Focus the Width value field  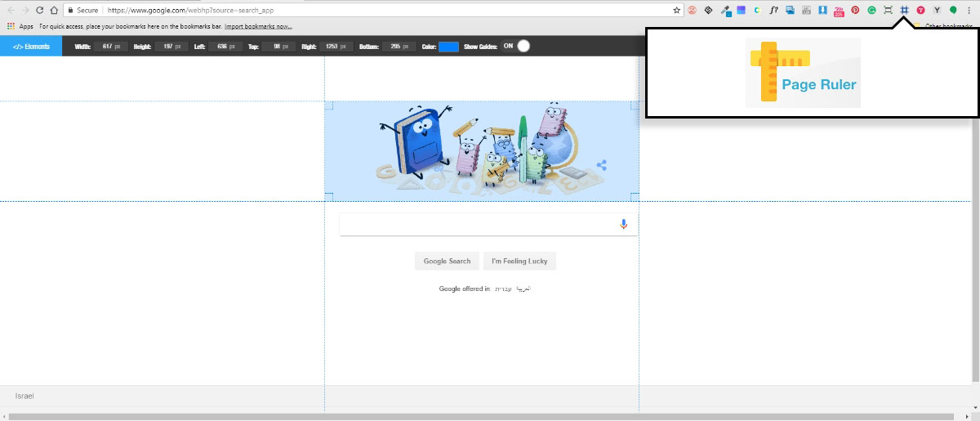110,47
